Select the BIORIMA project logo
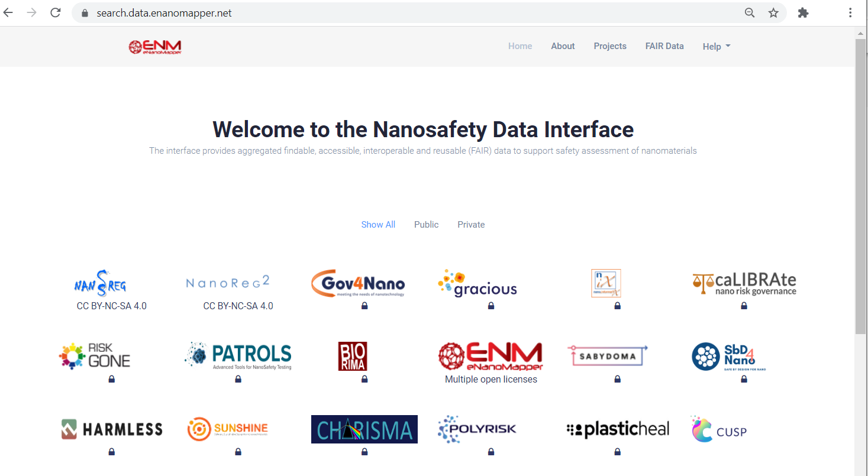The image size is (868, 476). (x=353, y=357)
